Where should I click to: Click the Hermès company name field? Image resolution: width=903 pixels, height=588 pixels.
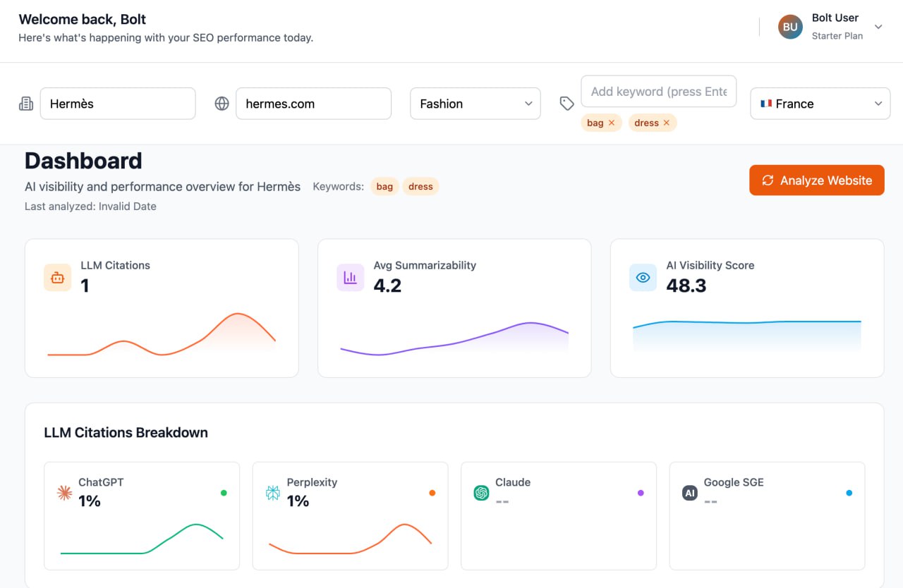point(118,104)
